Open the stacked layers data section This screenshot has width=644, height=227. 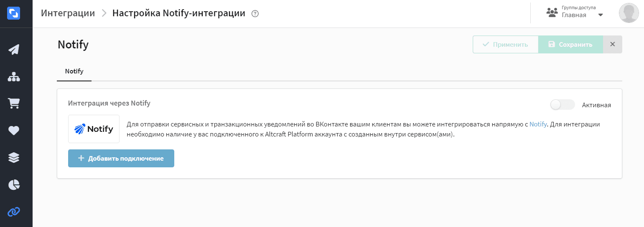coord(14,157)
